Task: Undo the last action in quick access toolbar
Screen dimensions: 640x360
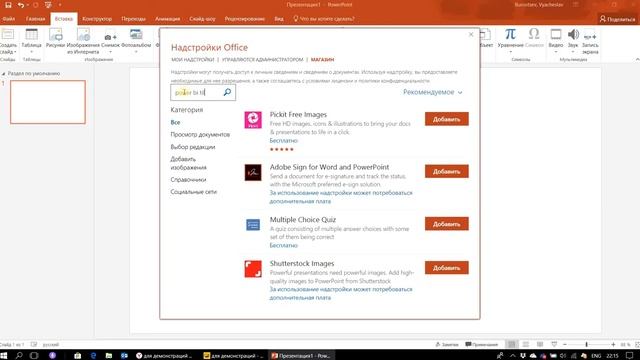Action: (20, 5)
